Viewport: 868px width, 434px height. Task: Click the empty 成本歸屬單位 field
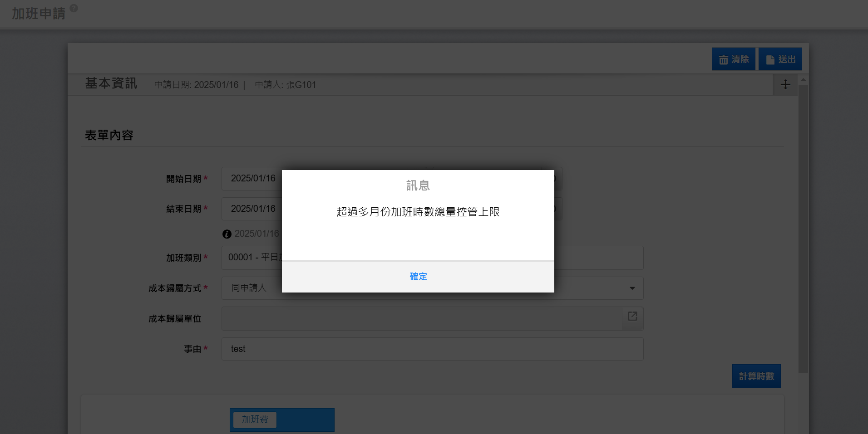tap(421, 318)
